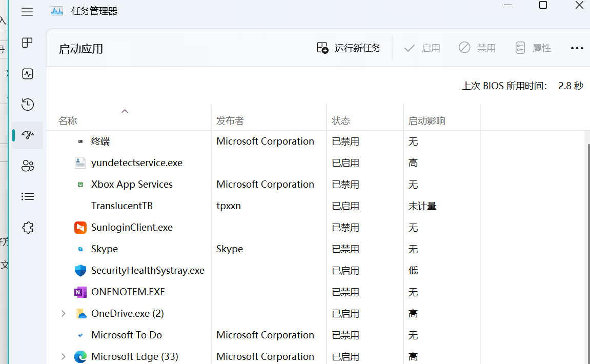Open the Processes page in the sidebar
This screenshot has height=364, width=590.
(x=28, y=43)
